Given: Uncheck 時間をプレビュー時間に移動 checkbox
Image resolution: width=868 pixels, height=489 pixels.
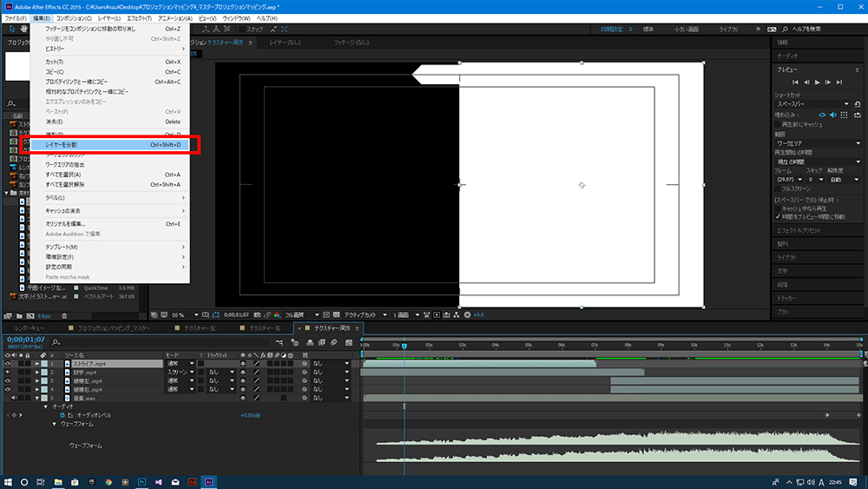Looking at the screenshot, I should (779, 216).
